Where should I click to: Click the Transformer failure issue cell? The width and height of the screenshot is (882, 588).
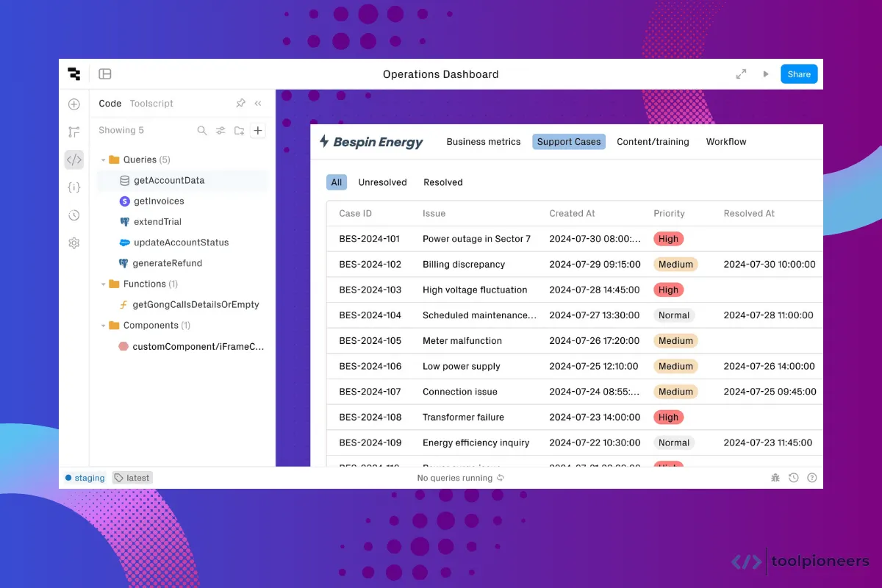(x=463, y=417)
